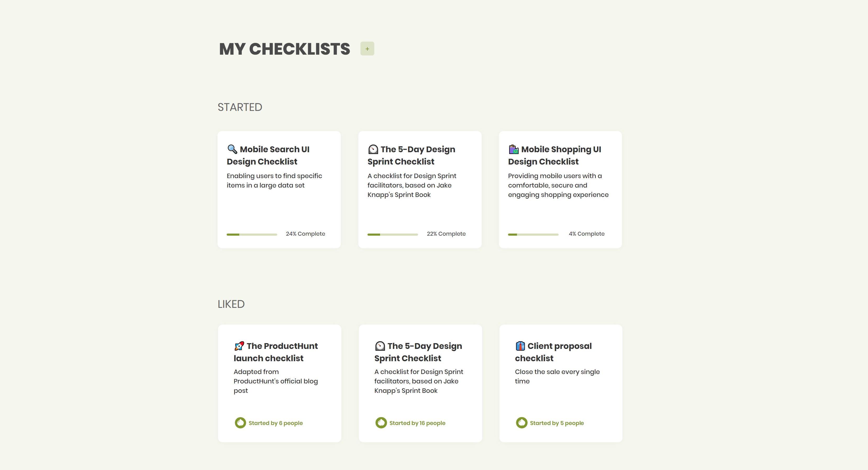Click the 24% Complete progress bar

click(x=252, y=234)
